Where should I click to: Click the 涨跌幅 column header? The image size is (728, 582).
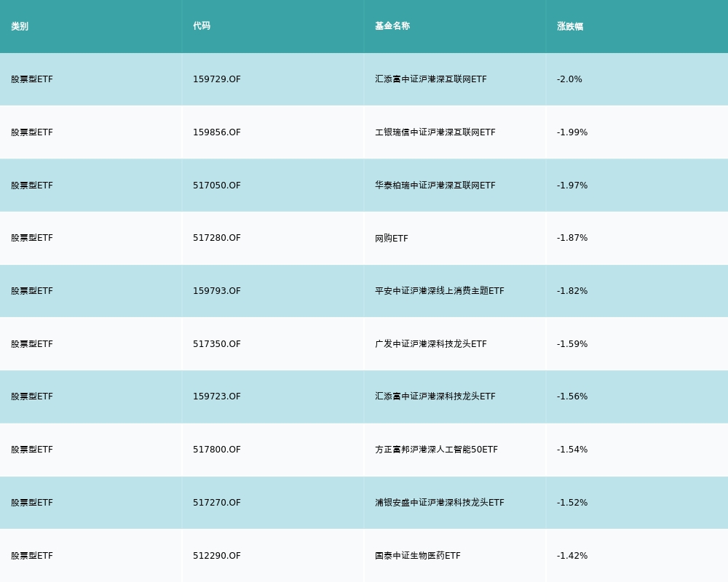tap(570, 26)
